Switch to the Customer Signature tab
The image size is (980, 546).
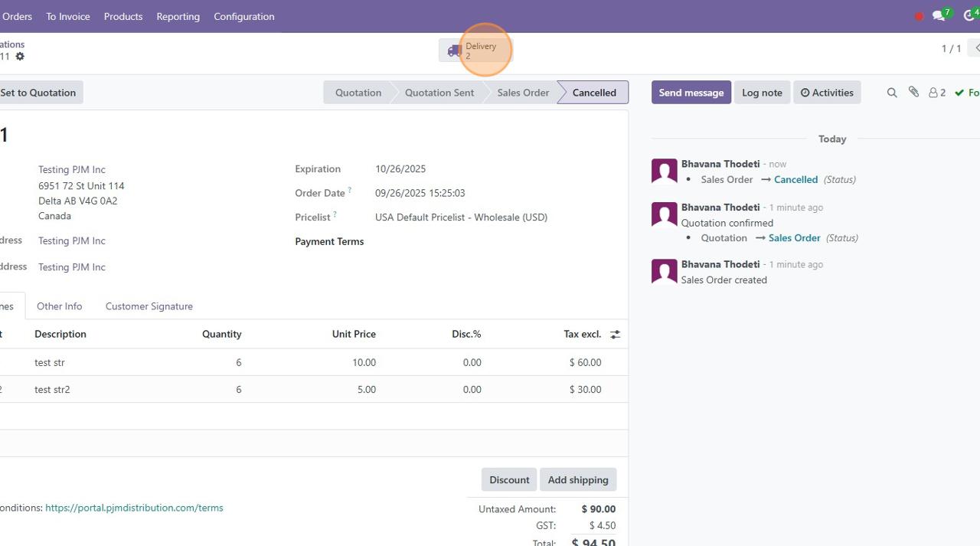pyautogui.click(x=149, y=306)
